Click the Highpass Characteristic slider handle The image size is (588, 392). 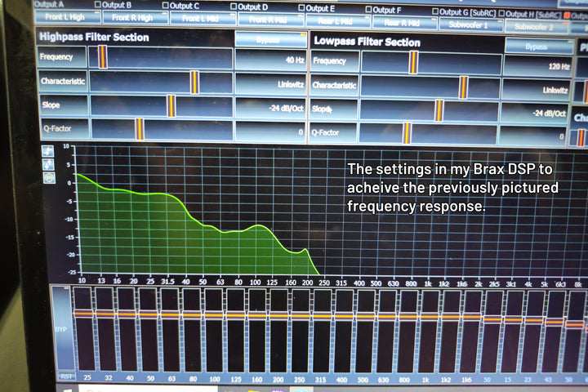(194, 82)
